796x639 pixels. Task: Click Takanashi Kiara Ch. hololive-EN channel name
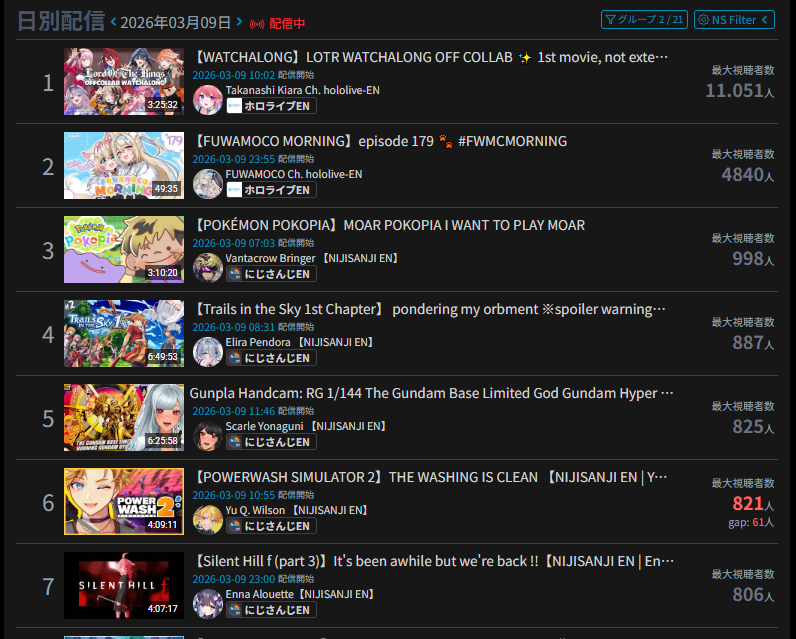303,90
